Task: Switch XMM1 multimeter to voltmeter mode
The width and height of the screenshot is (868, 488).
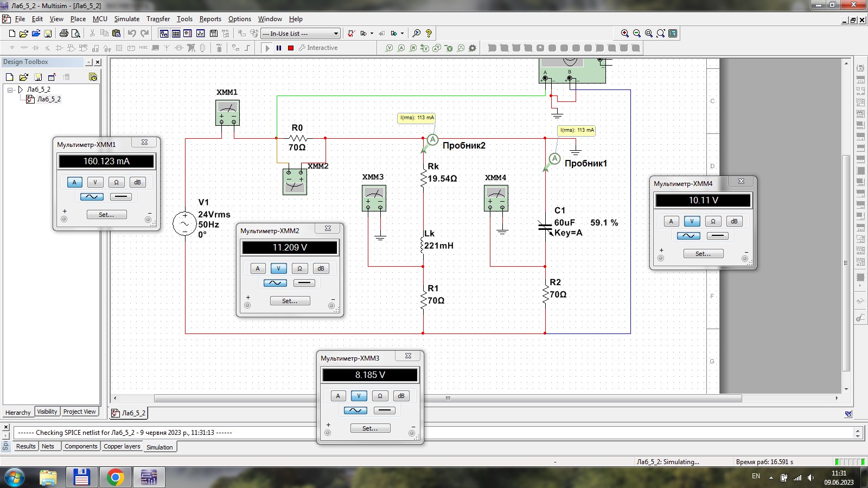Action: pyautogui.click(x=95, y=182)
